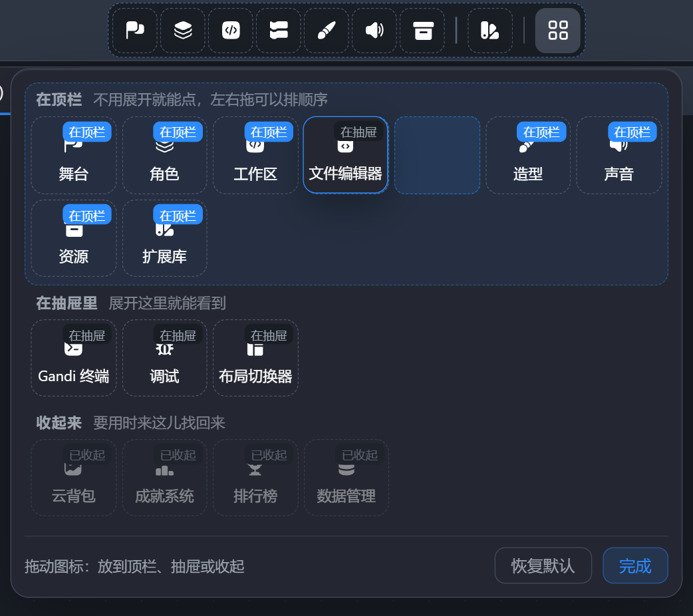Open the Assets archive icon in top toolbar

422,31
